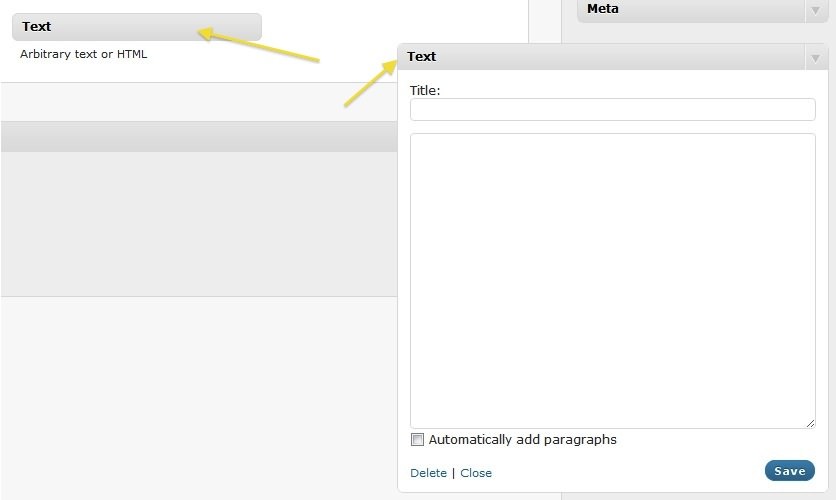Click the 'Arbitrary text or HTML' description

pyautogui.click(x=84, y=54)
